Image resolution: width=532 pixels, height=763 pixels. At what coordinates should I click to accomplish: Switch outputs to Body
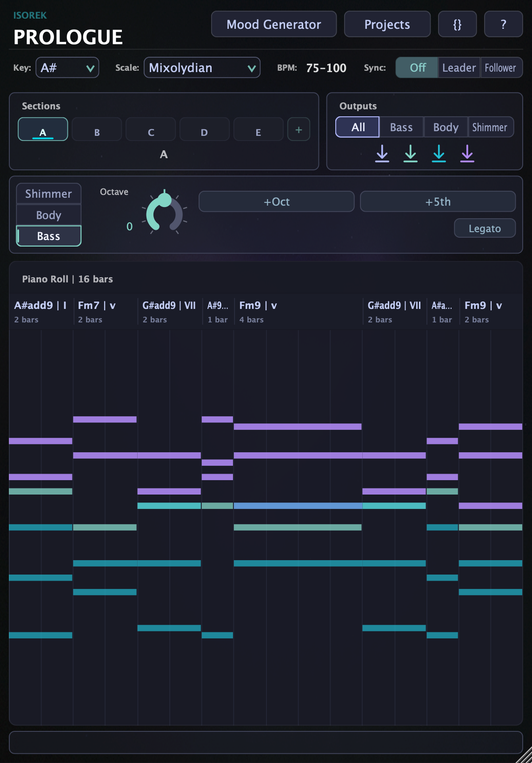click(x=446, y=127)
